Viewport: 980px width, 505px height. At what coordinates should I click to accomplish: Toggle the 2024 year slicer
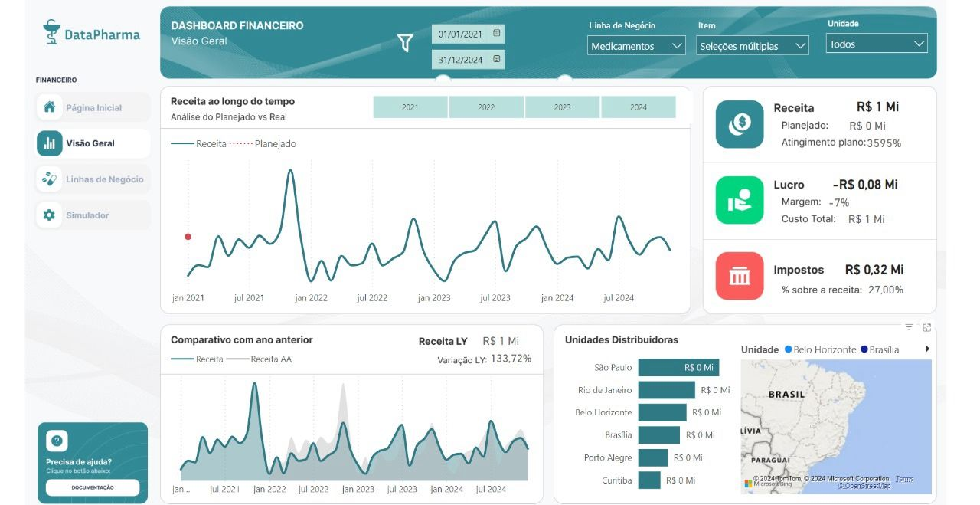coord(639,107)
